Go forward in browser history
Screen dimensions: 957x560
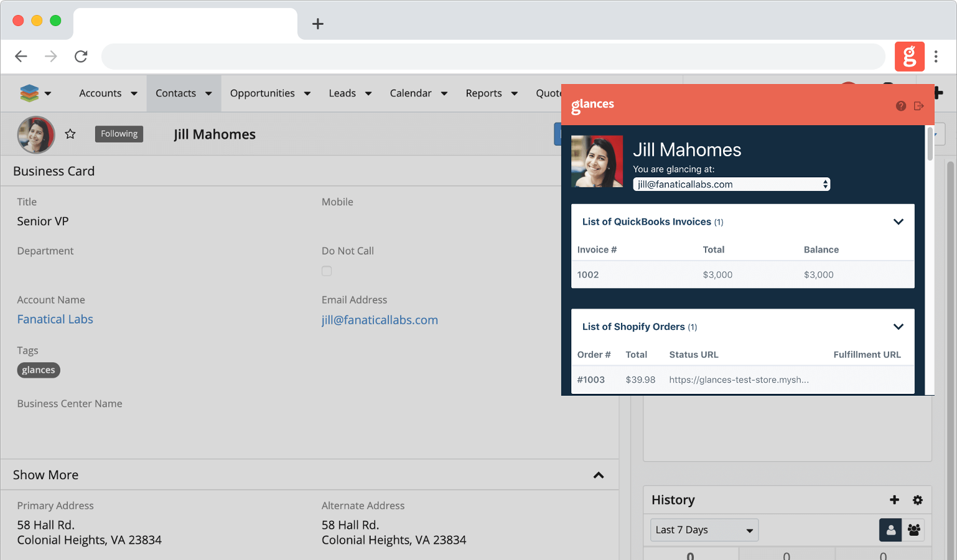[51, 57]
